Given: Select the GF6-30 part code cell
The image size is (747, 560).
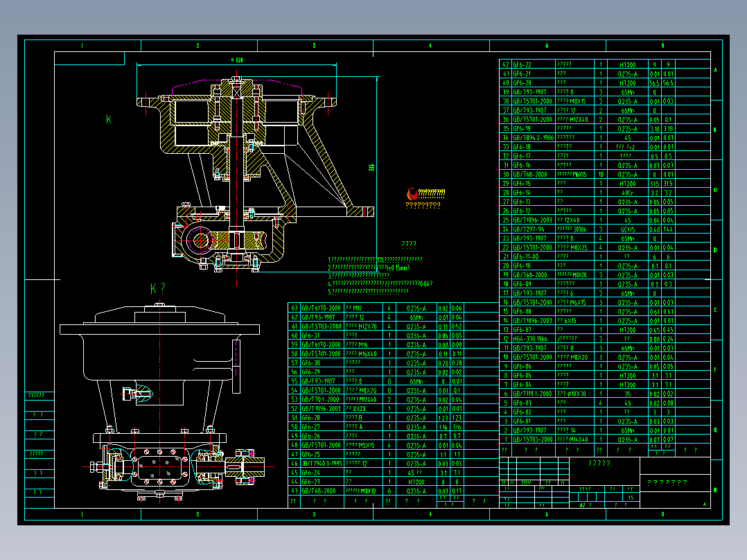Looking at the screenshot, I should point(322,363).
